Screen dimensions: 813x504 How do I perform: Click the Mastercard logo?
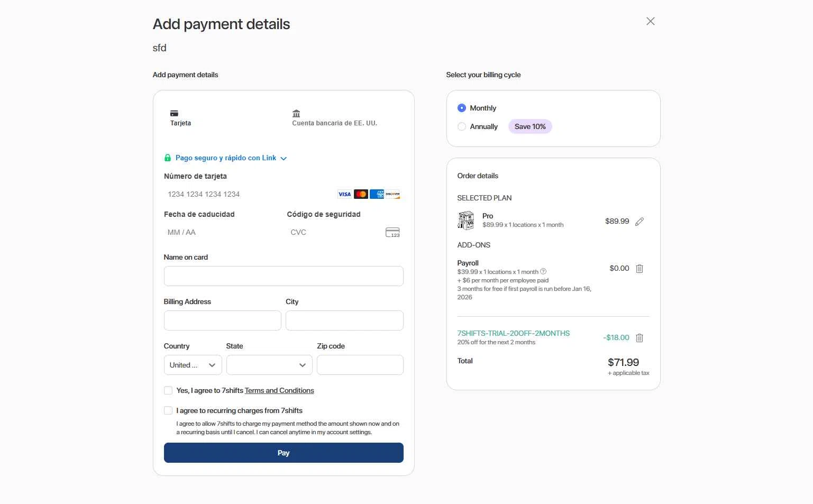361,194
